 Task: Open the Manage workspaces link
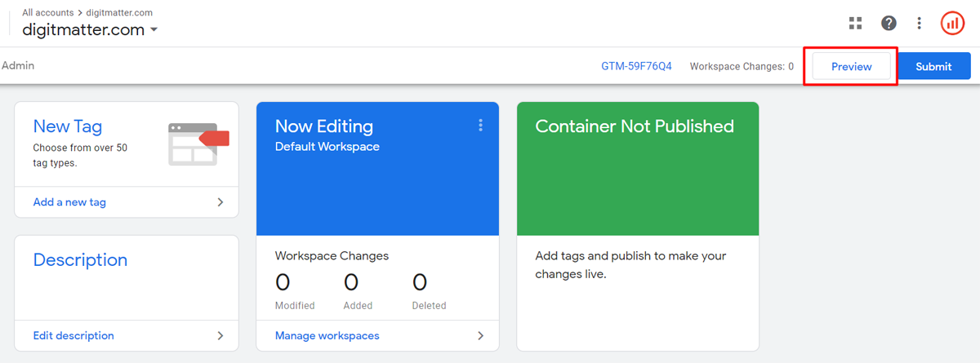coord(327,335)
